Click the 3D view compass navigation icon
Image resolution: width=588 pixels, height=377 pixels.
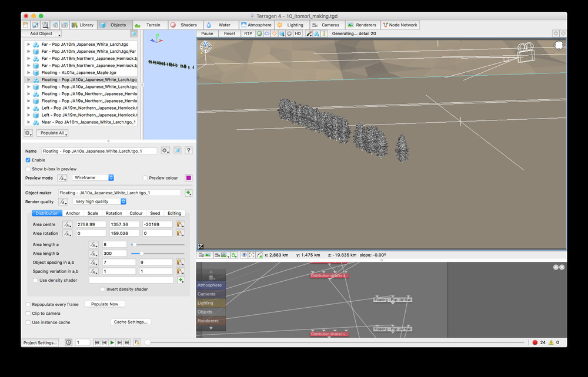206,46
